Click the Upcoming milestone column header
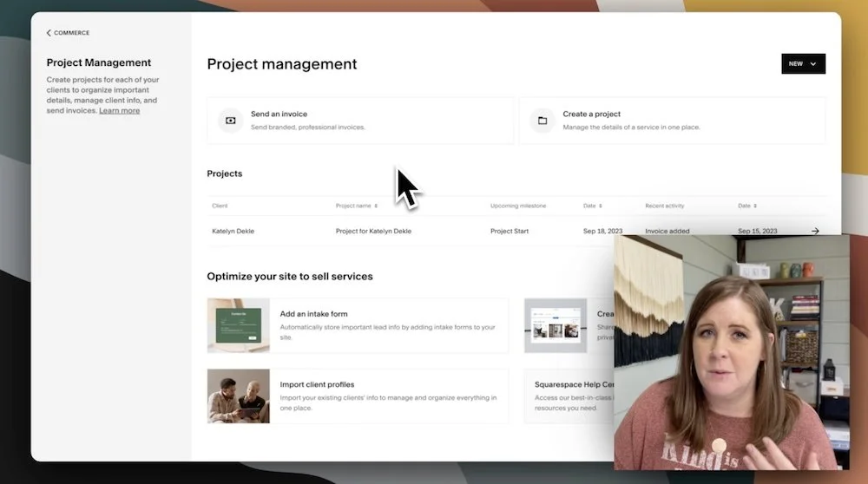The height and width of the screenshot is (484, 868). [518, 206]
